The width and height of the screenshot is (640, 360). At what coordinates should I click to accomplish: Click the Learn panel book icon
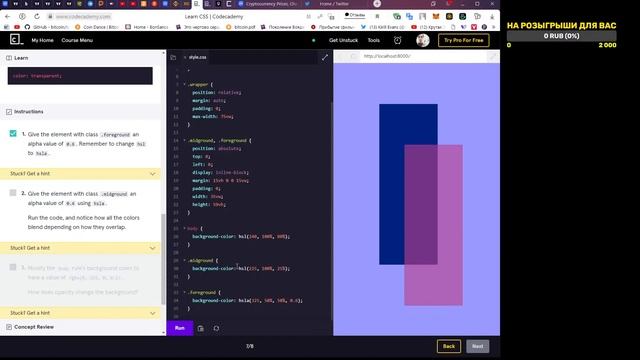click(x=9, y=58)
